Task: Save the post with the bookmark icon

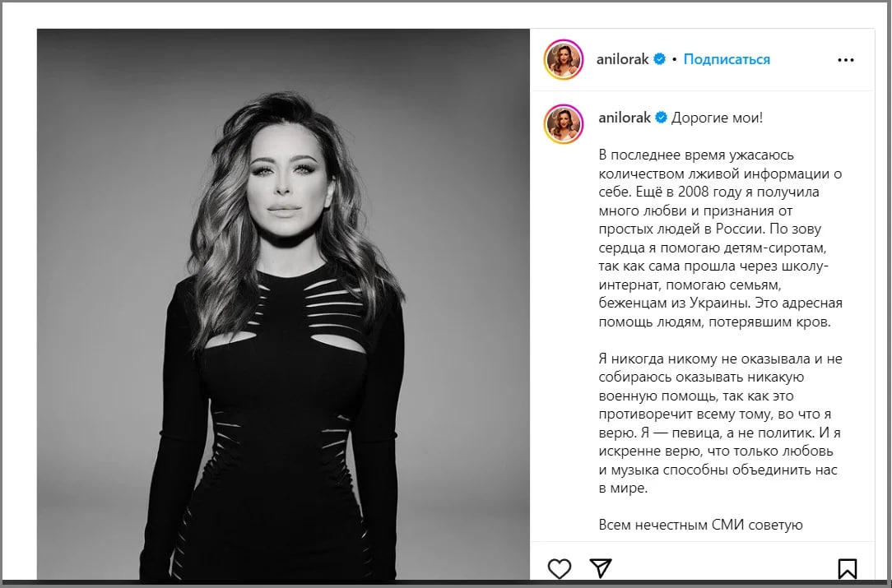Action: pos(847,568)
